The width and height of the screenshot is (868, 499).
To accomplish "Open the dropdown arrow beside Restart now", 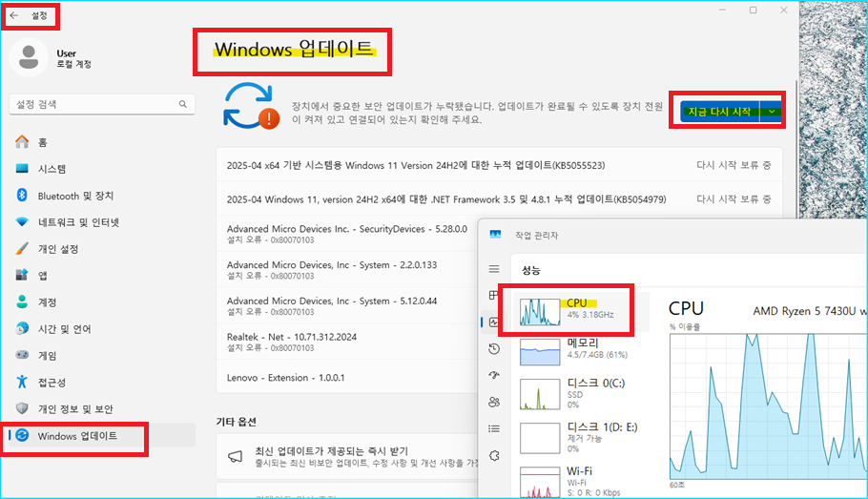I will [x=771, y=112].
